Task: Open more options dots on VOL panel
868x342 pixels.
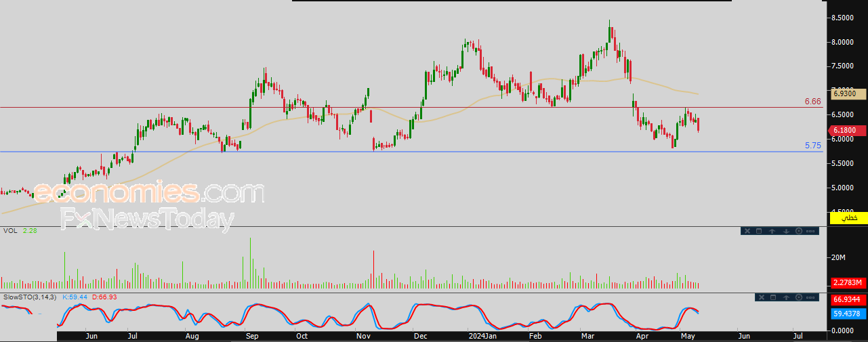Action: coord(810,231)
